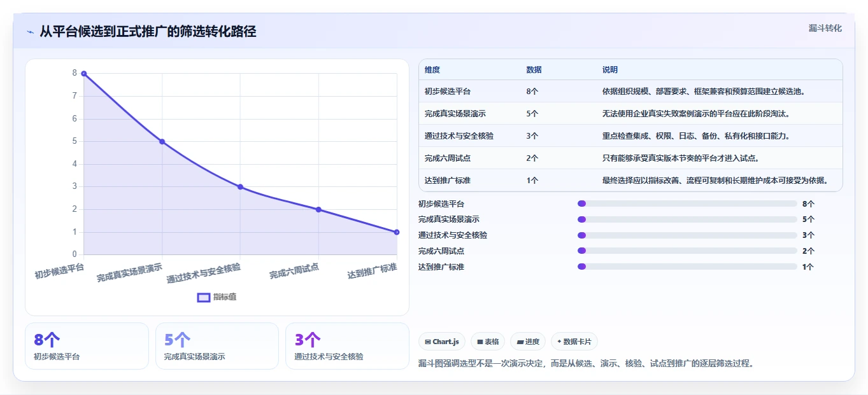Click the progress bar for 完成六周试点
The image size is (868, 395).
[687, 251]
